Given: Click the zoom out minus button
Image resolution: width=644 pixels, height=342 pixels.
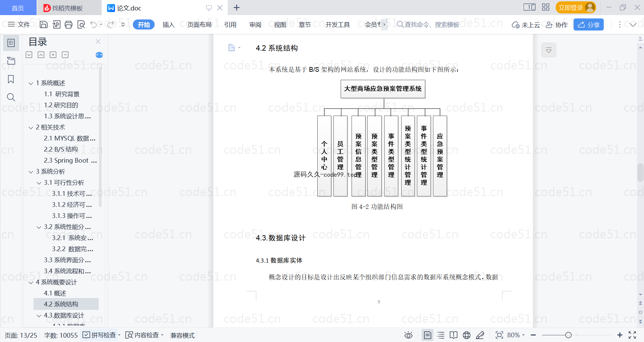Looking at the screenshot, I should click(x=533, y=335).
